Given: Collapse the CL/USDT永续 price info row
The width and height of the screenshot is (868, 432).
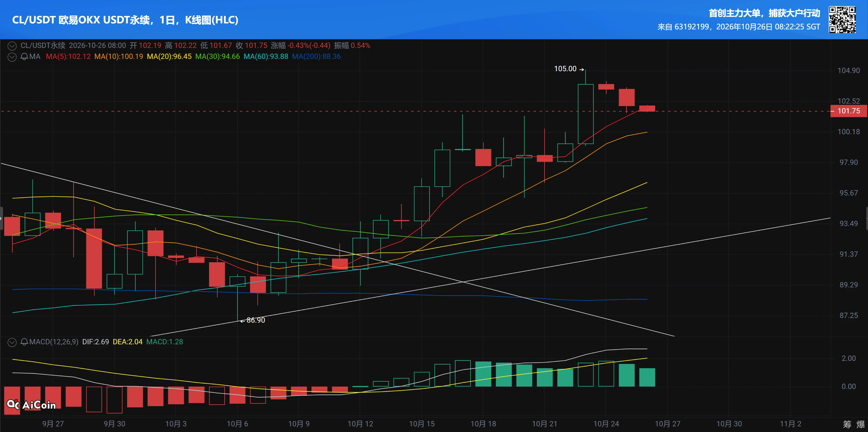Looking at the screenshot, I should click(x=12, y=46).
